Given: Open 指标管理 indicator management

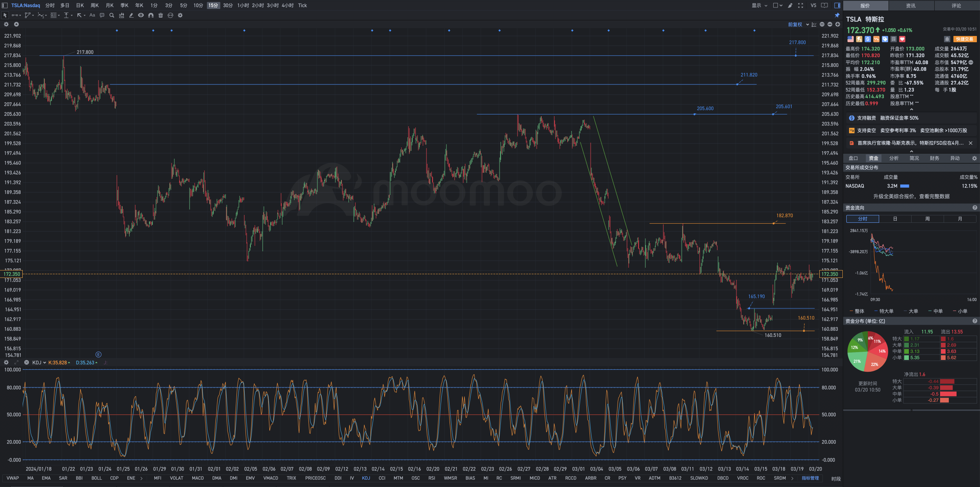Looking at the screenshot, I should click(810, 478).
